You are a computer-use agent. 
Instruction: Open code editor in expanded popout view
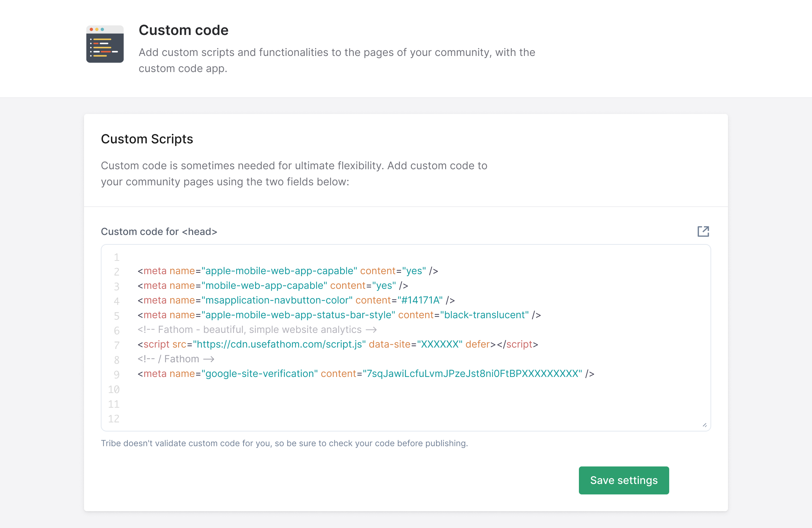703,231
